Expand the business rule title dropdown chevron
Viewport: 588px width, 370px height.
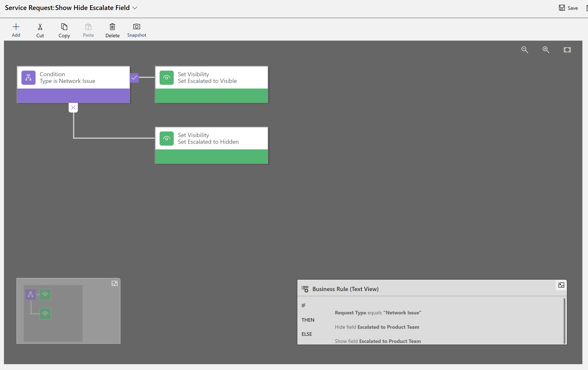coord(135,8)
